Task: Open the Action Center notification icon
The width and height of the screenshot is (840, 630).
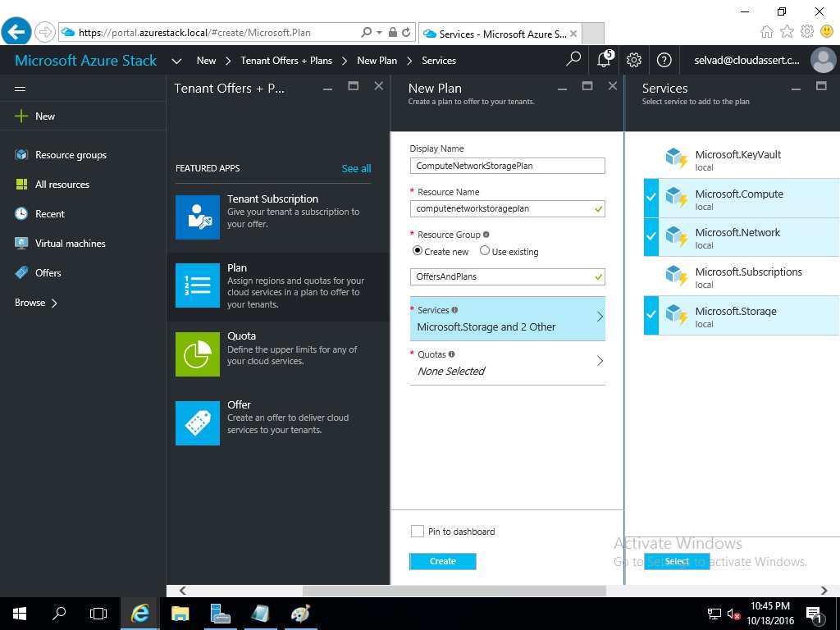Action: click(x=815, y=614)
